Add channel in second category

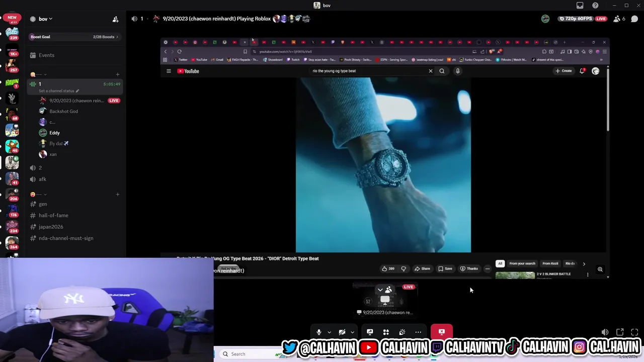(x=118, y=195)
